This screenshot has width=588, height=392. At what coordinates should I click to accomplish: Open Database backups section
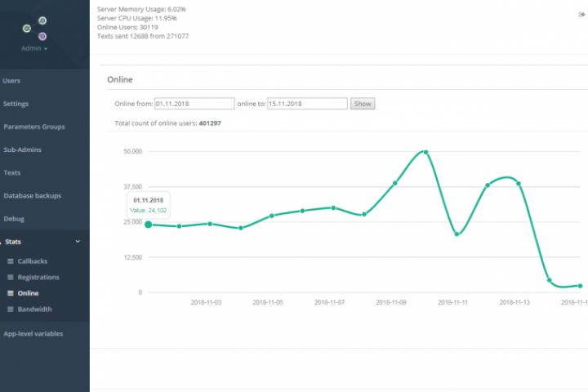tap(32, 196)
